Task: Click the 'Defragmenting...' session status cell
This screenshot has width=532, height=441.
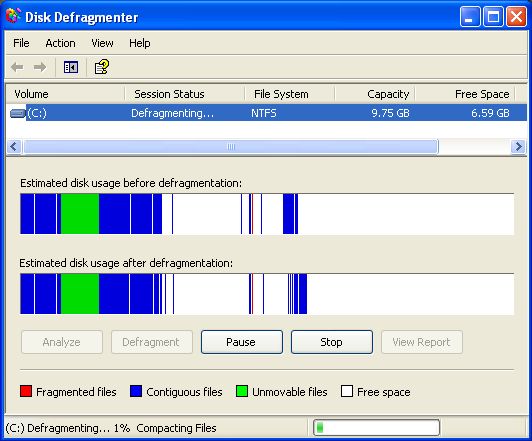Action: (x=173, y=113)
